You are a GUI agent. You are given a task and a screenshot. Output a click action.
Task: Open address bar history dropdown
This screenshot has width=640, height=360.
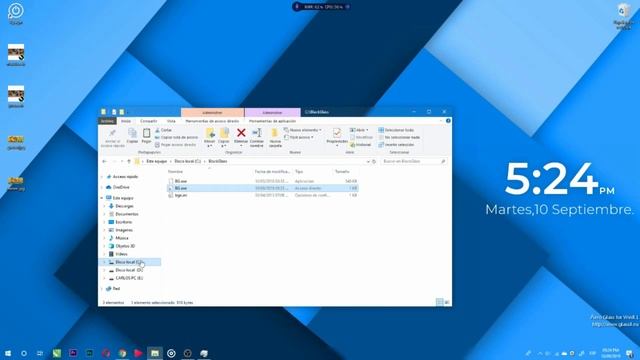368,162
